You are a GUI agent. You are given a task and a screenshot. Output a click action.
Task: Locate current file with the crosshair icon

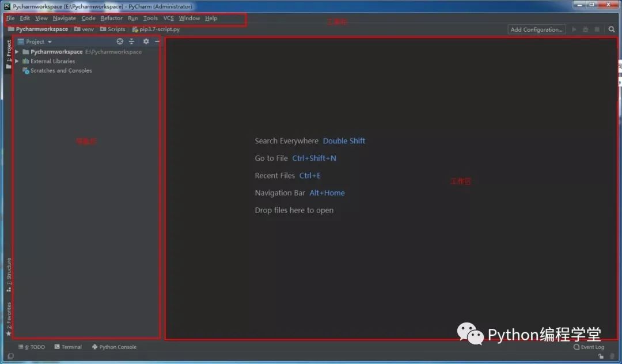point(120,41)
